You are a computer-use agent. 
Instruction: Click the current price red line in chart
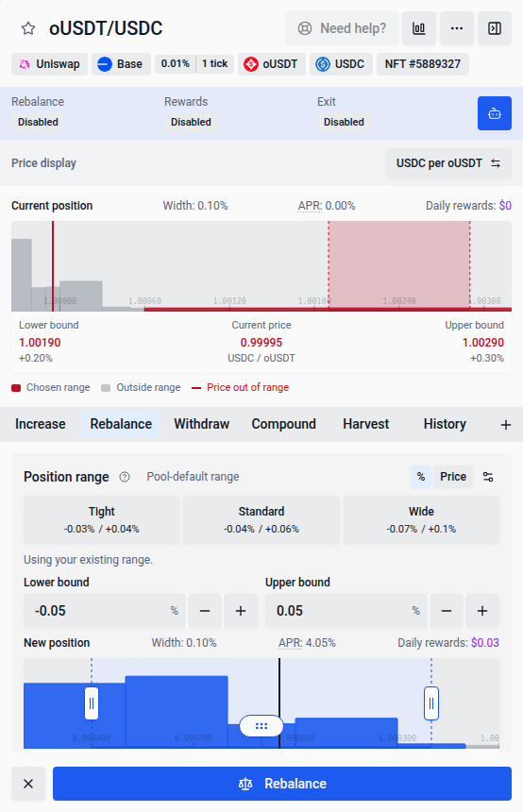pos(53,265)
